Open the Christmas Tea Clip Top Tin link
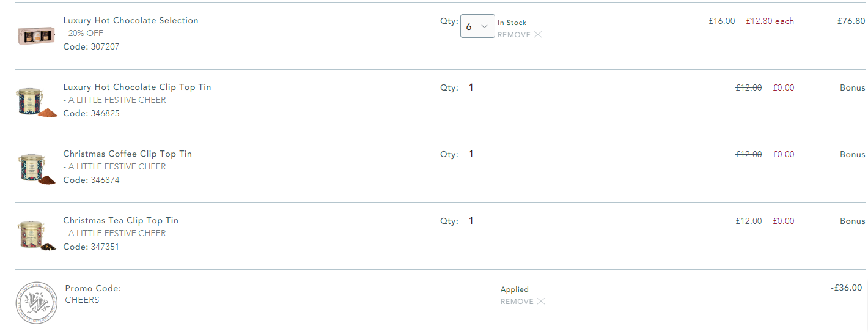The image size is (868, 334). [x=121, y=220]
